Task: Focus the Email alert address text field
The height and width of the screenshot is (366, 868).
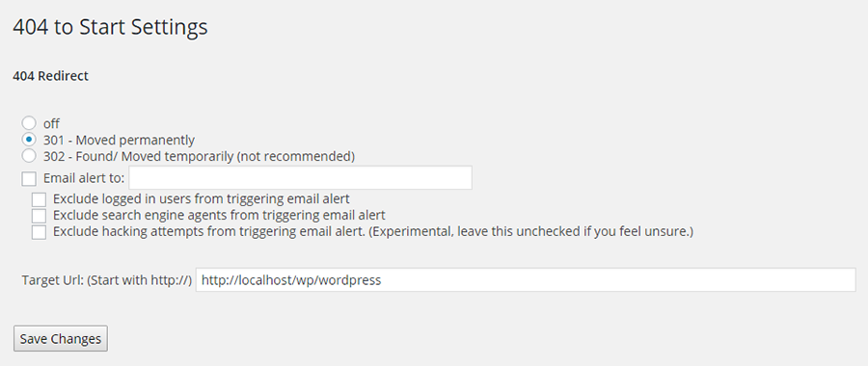Action: [x=301, y=178]
